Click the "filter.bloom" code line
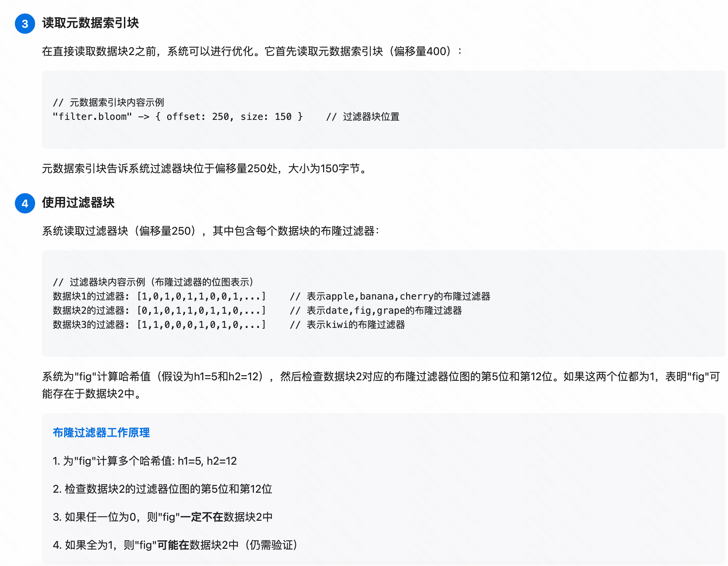Viewport: 728px width, 566px height. tap(178, 117)
